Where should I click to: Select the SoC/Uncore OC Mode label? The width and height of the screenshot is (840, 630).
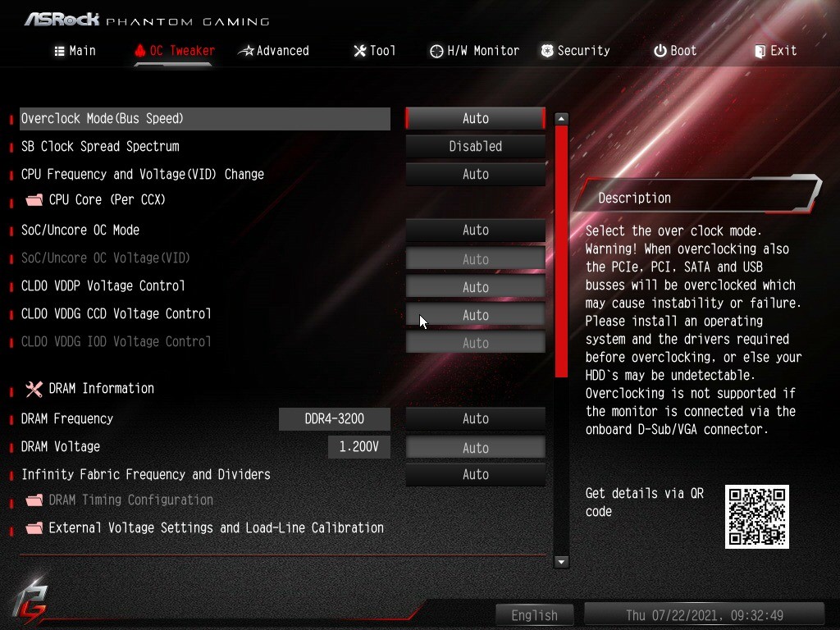click(x=80, y=230)
